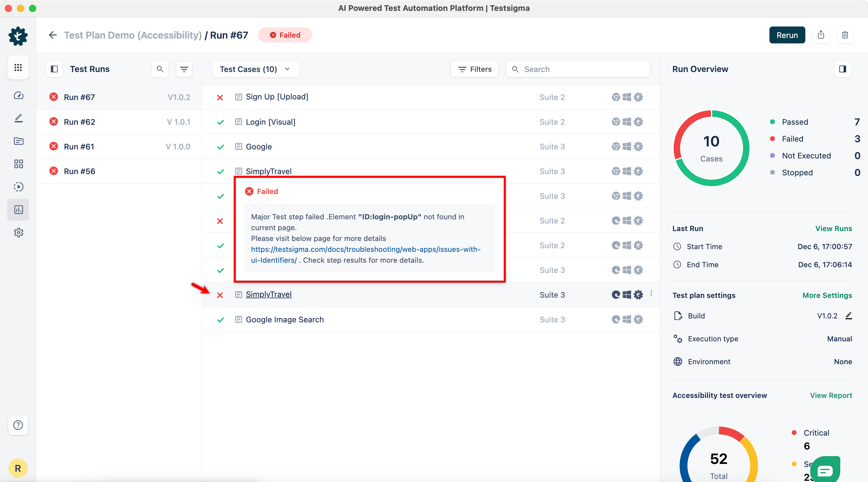
Task: Open the help question mark icon
Action: 18,425
